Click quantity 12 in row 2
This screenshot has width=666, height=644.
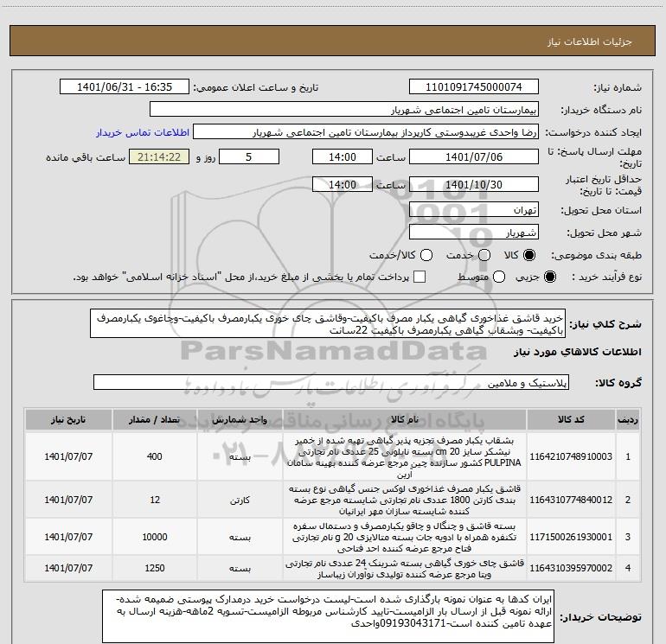coord(155,500)
